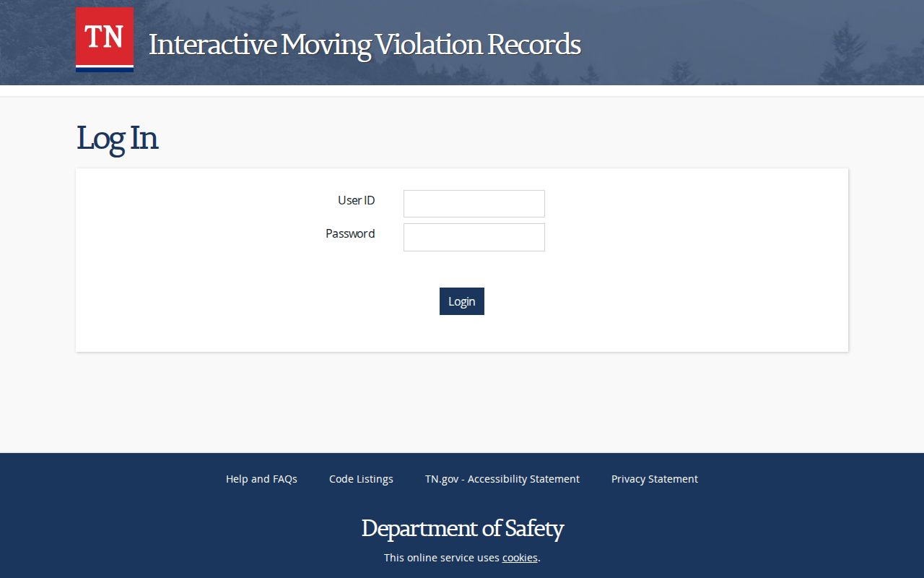Visit TN.gov - Accessibility Statement
This screenshot has width=924, height=578.
point(502,479)
